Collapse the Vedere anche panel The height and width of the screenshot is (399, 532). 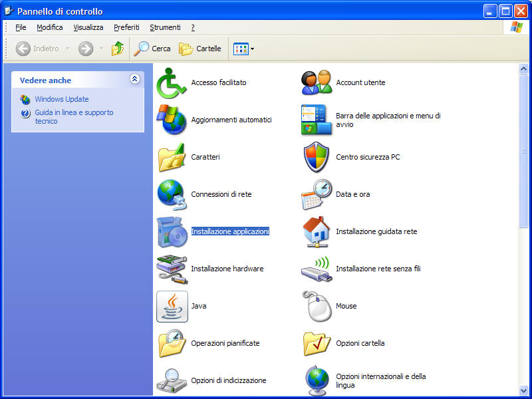135,79
